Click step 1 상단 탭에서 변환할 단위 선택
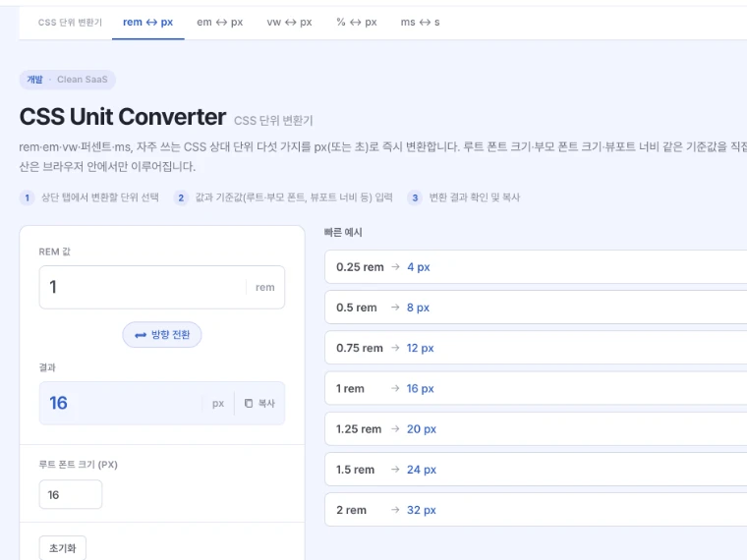This screenshot has height=560, width=747. [x=89, y=197]
